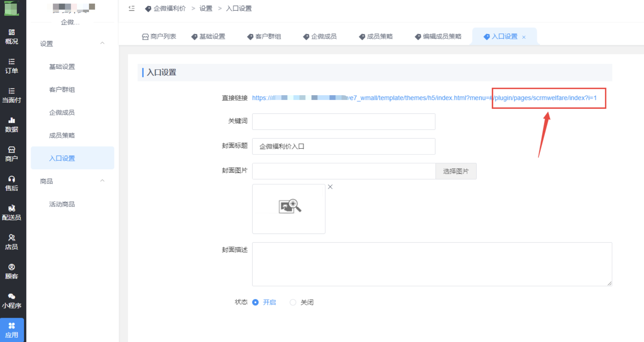Switch to the 成员策略 tab
The width and height of the screenshot is (644, 342).
(376, 36)
